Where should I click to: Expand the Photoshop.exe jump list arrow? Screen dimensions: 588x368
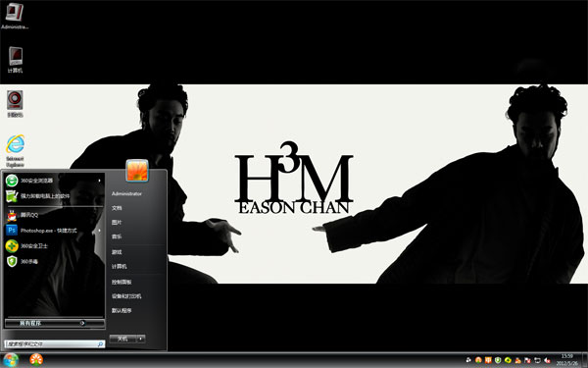[x=99, y=231]
